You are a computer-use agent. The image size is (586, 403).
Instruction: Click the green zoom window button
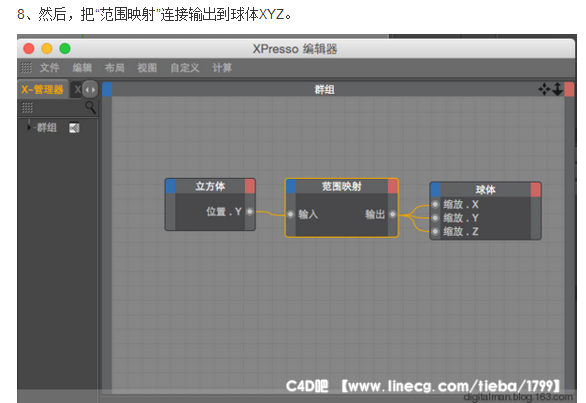coord(65,49)
